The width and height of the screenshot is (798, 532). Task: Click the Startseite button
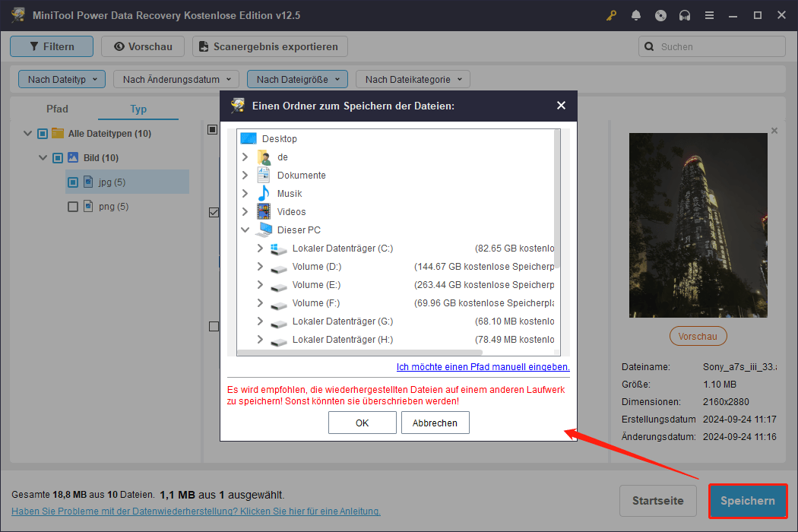click(x=657, y=501)
